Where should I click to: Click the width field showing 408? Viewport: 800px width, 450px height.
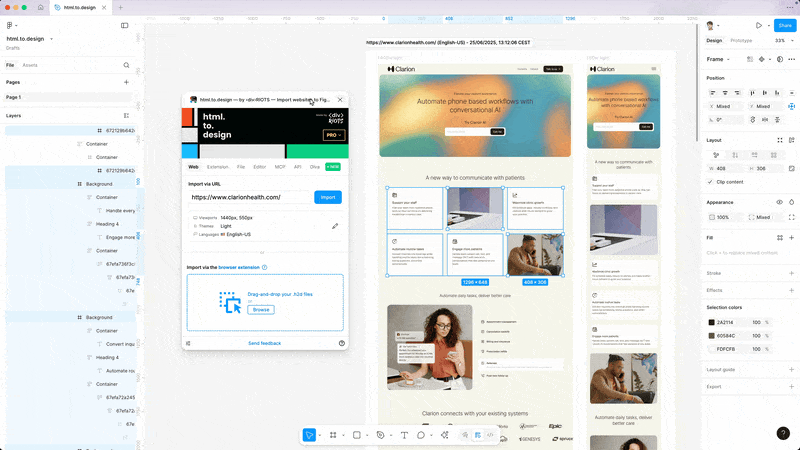pos(724,168)
